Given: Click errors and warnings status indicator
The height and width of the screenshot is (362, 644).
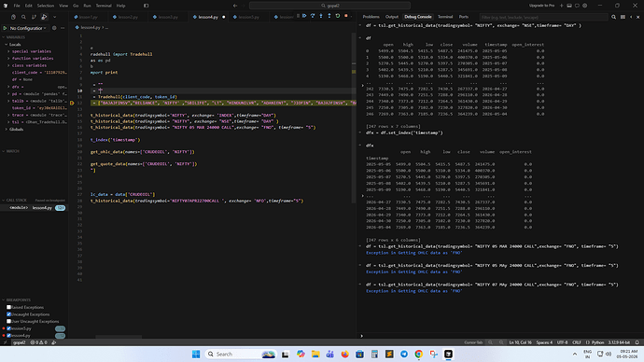Looking at the screenshot, I should click(38, 342).
